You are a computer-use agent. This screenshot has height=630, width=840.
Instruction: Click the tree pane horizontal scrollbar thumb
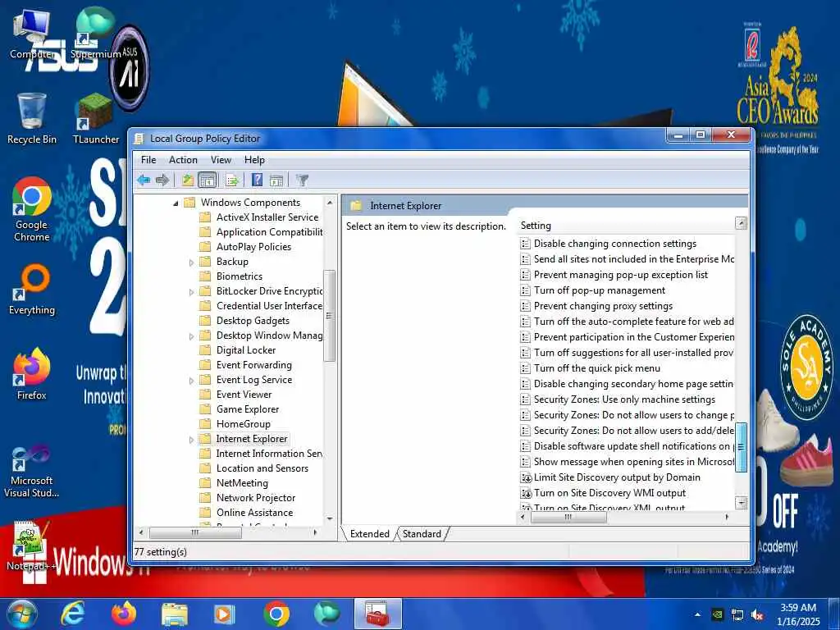195,532
